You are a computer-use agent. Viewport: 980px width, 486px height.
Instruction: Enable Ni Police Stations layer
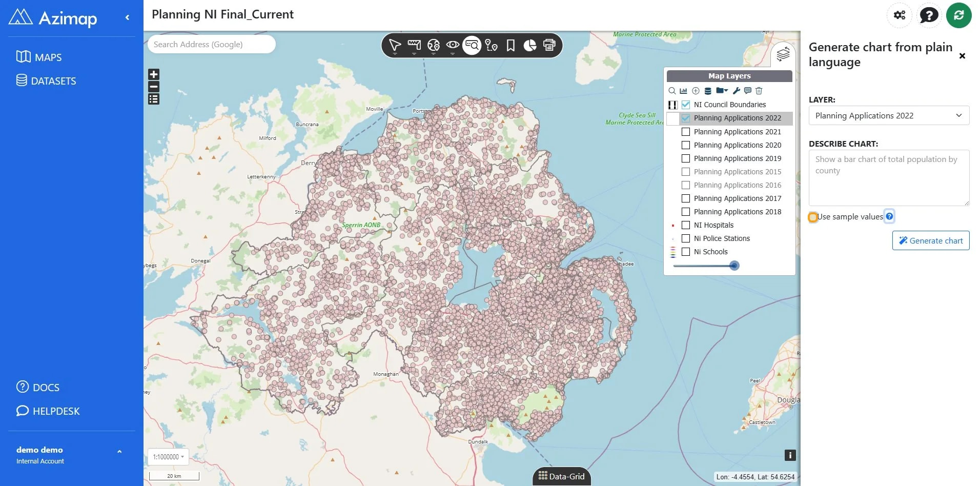coord(686,238)
